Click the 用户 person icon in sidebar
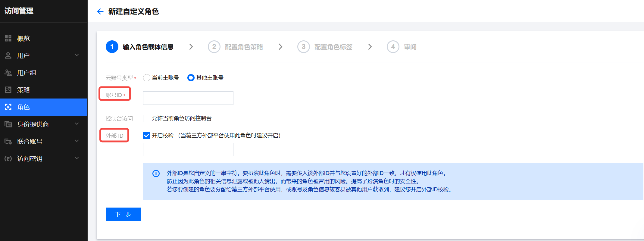644x241 pixels. coord(8,55)
